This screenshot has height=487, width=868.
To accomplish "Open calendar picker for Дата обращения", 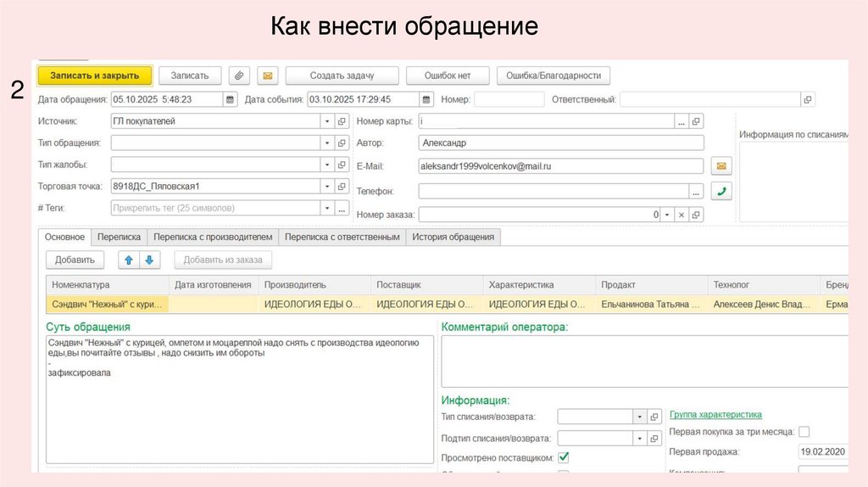I will pos(230,99).
